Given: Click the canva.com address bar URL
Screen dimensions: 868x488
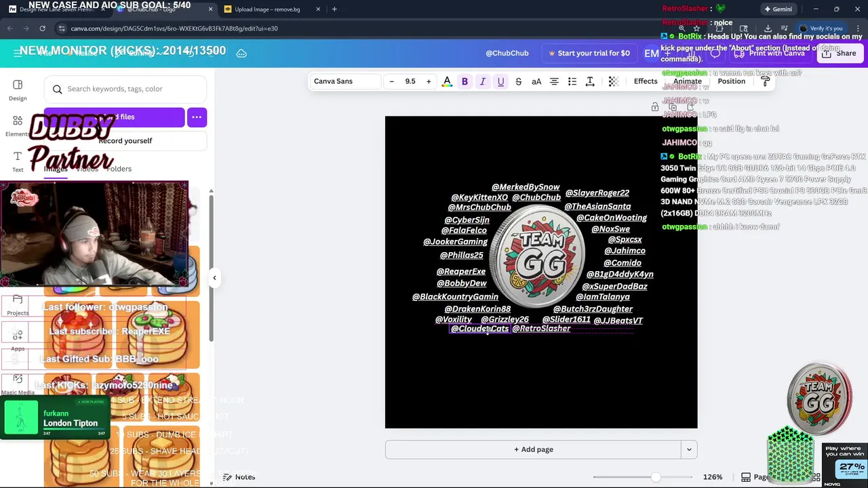Looking at the screenshot, I should (x=174, y=28).
